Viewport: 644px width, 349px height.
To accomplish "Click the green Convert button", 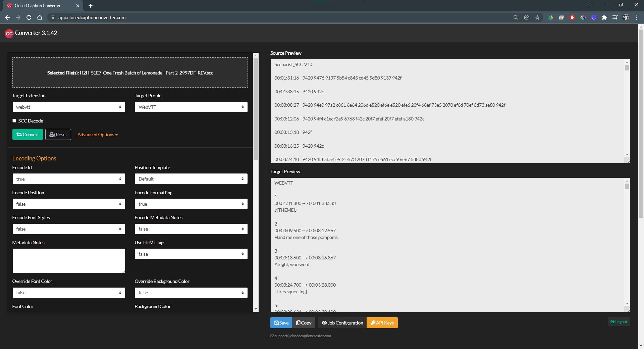I will click(x=28, y=135).
